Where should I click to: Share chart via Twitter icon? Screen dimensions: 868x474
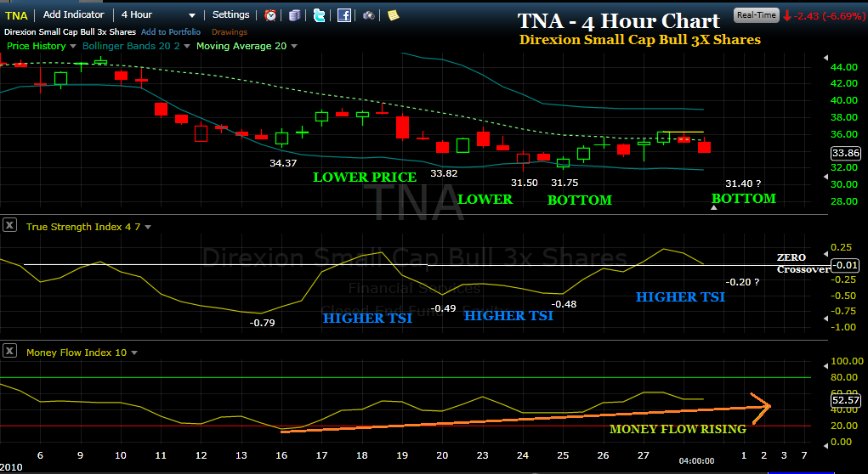(320, 15)
